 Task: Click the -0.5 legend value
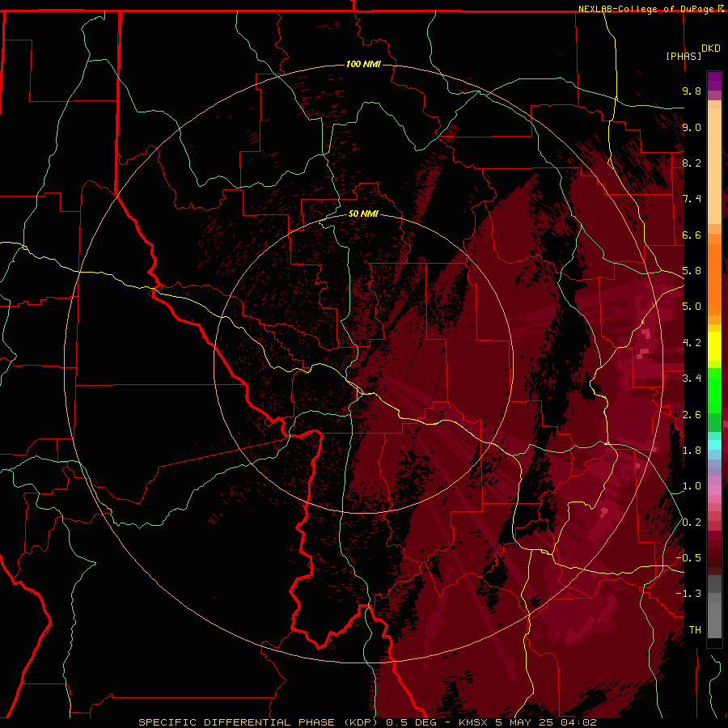(x=689, y=557)
